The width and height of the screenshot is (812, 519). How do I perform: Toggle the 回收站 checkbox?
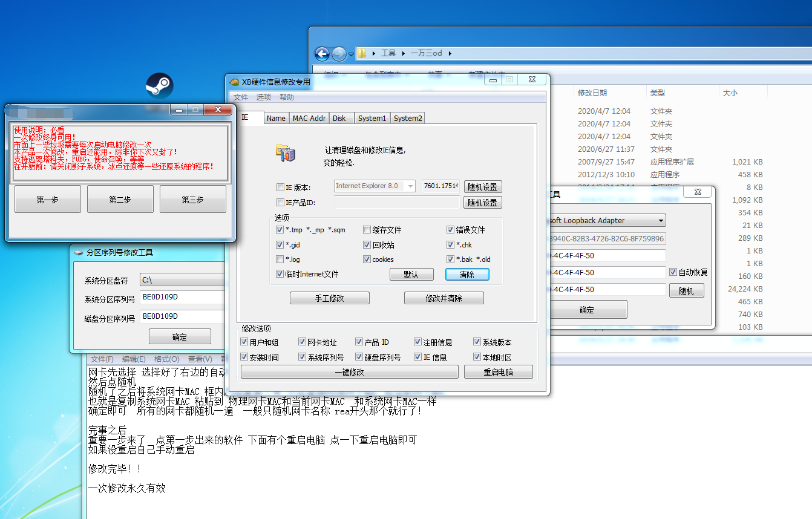[x=367, y=245]
